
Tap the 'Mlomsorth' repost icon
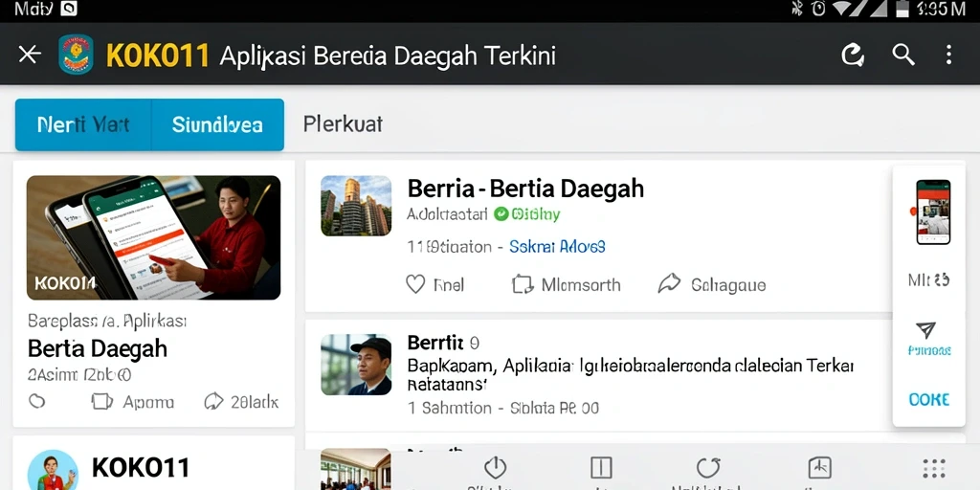(x=523, y=284)
